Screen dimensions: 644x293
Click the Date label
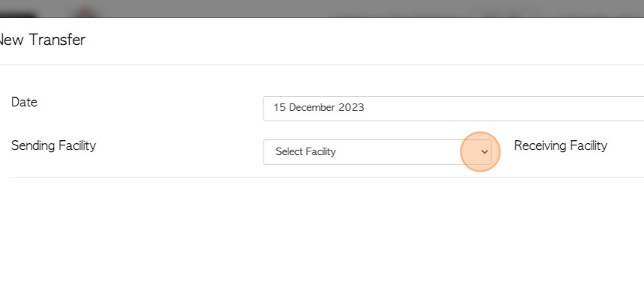point(24,102)
